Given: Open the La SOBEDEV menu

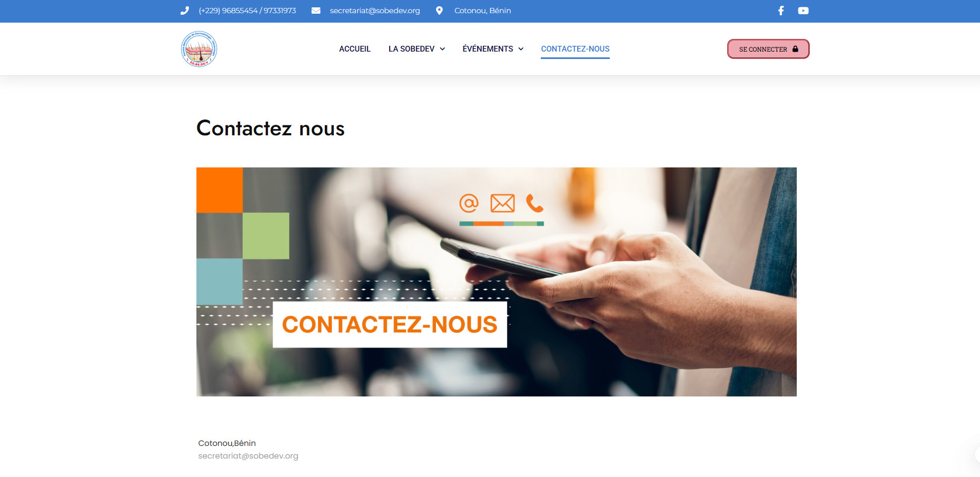Looking at the screenshot, I should tap(411, 49).
